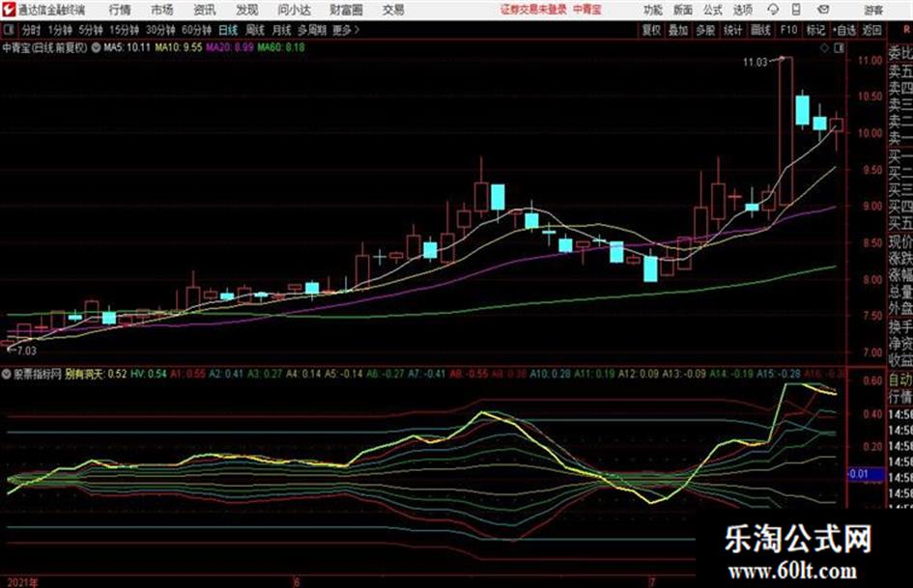Image resolution: width=913 pixels, height=588 pixels.
Task: Open the 问小达 menu
Action: point(294,10)
